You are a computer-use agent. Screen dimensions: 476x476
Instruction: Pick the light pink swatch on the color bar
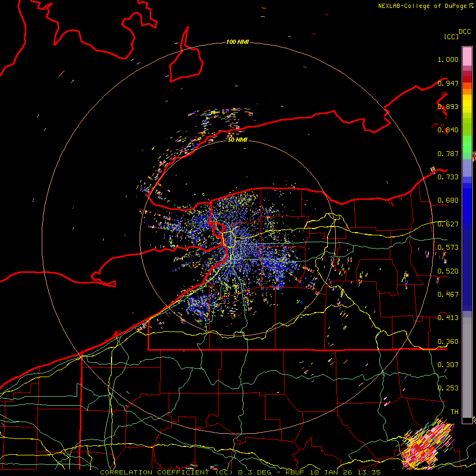coord(467,57)
